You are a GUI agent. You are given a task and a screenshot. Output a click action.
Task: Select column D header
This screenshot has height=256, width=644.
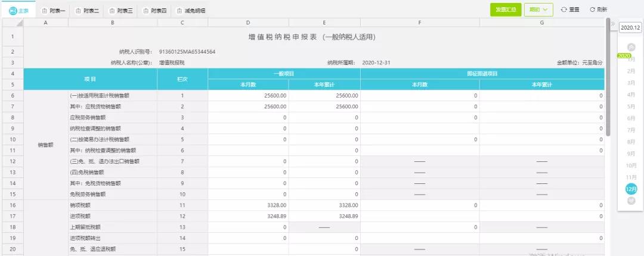(x=247, y=23)
